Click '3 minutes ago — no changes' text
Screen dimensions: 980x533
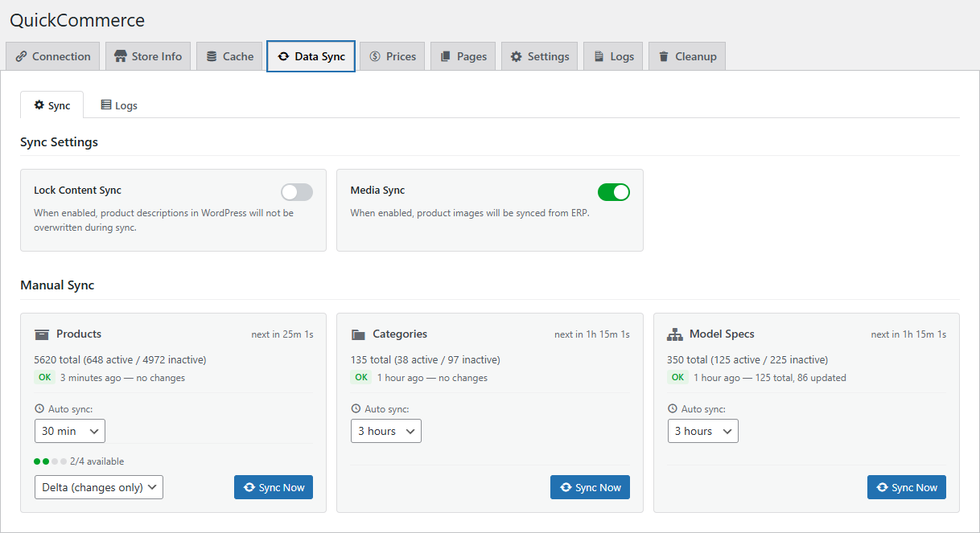122,378
